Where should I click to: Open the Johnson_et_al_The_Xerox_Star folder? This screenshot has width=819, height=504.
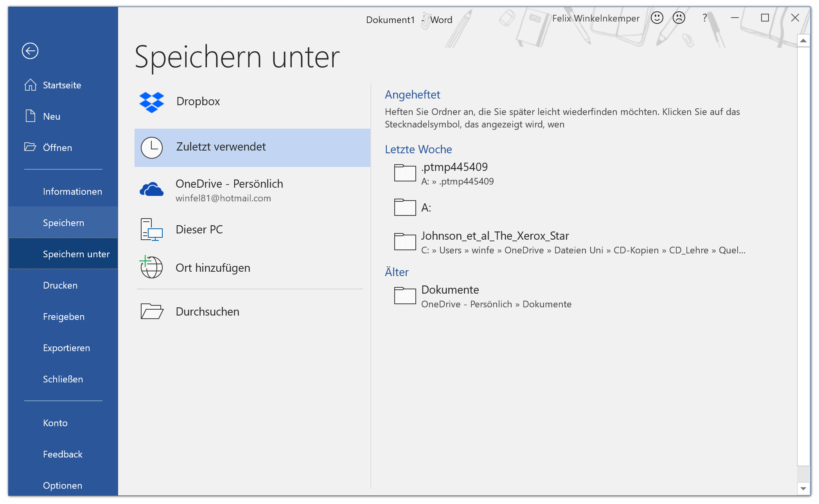tap(495, 235)
